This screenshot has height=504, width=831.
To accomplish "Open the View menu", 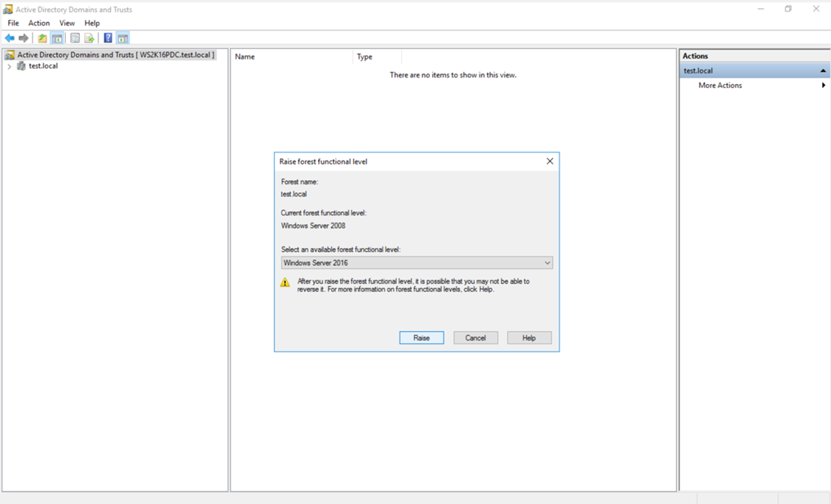I will click(x=67, y=24).
